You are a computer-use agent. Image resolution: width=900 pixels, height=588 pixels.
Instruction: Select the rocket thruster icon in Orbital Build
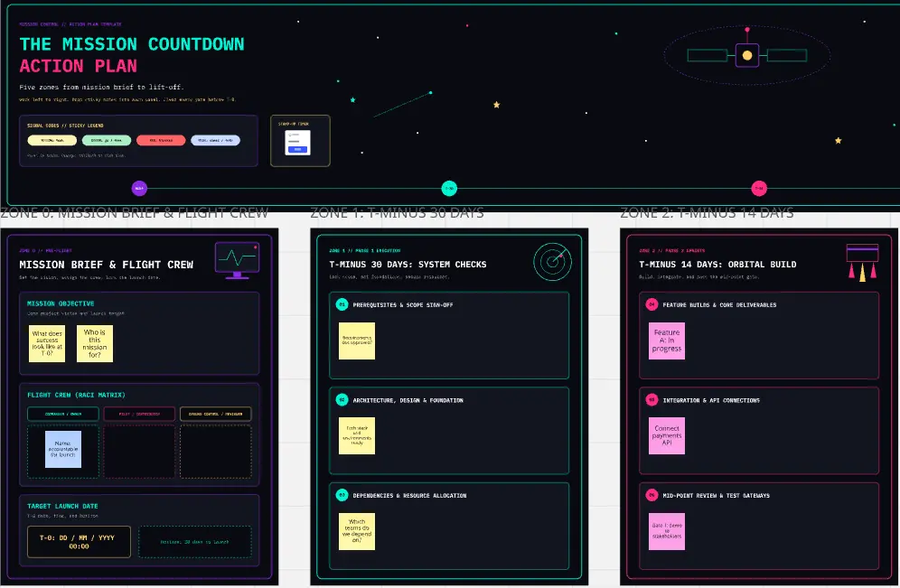click(862, 262)
